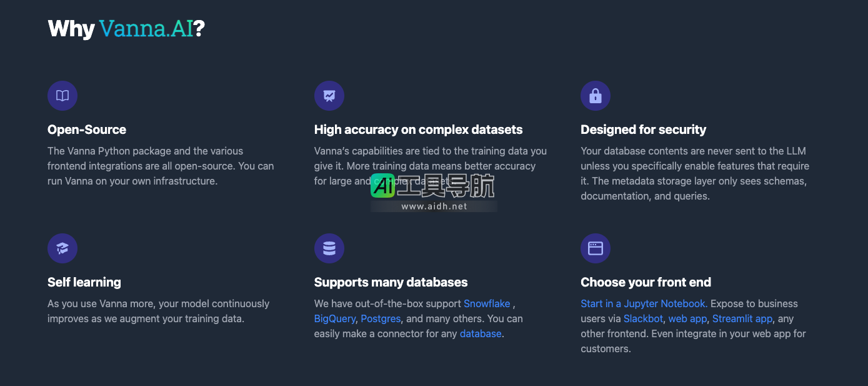Follow the Slackbot link
This screenshot has width=868, height=386.
pos(643,318)
